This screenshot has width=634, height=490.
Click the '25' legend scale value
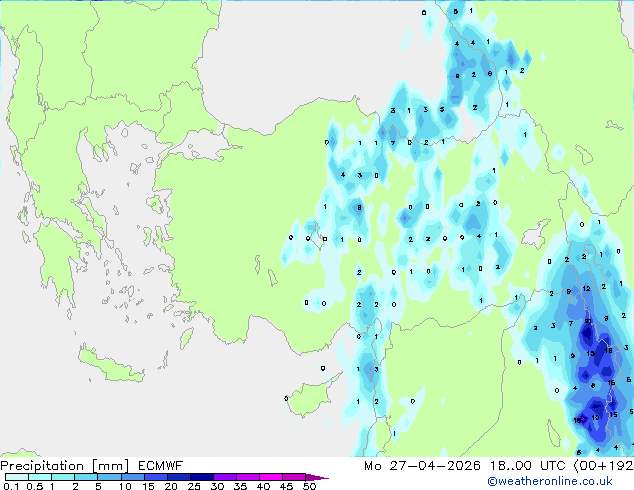(x=194, y=486)
